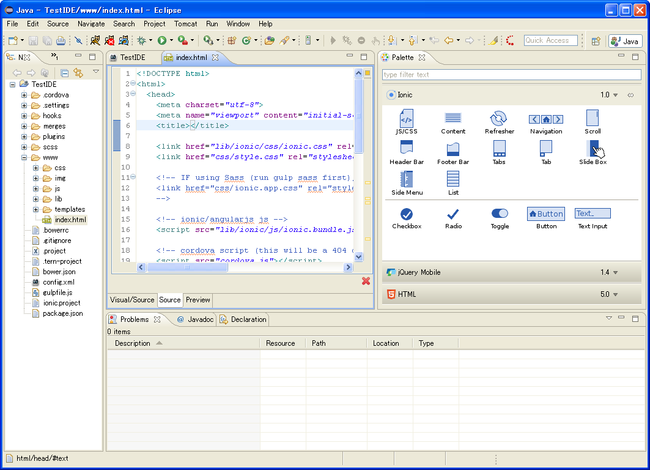Click the Print toolbar icon
650x470 pixels.
[x=61, y=40]
